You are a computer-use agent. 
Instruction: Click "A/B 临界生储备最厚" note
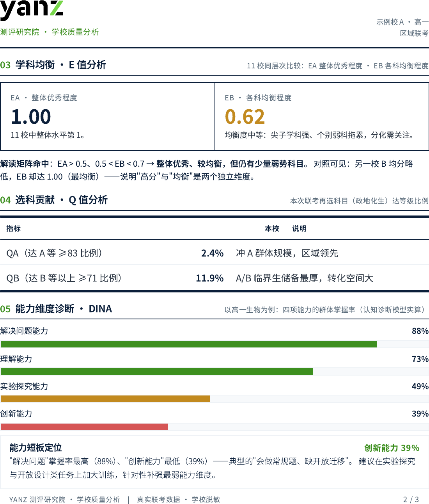click(x=305, y=278)
